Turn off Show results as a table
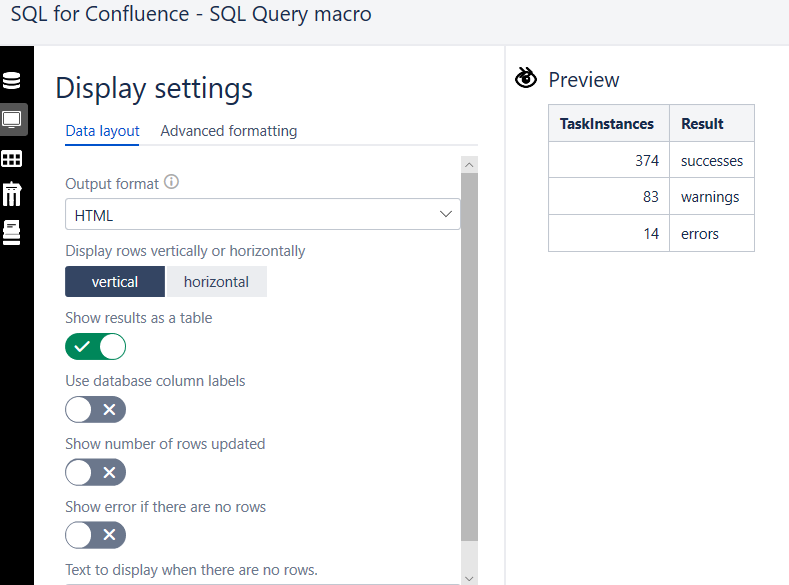789x585 pixels. (96, 347)
